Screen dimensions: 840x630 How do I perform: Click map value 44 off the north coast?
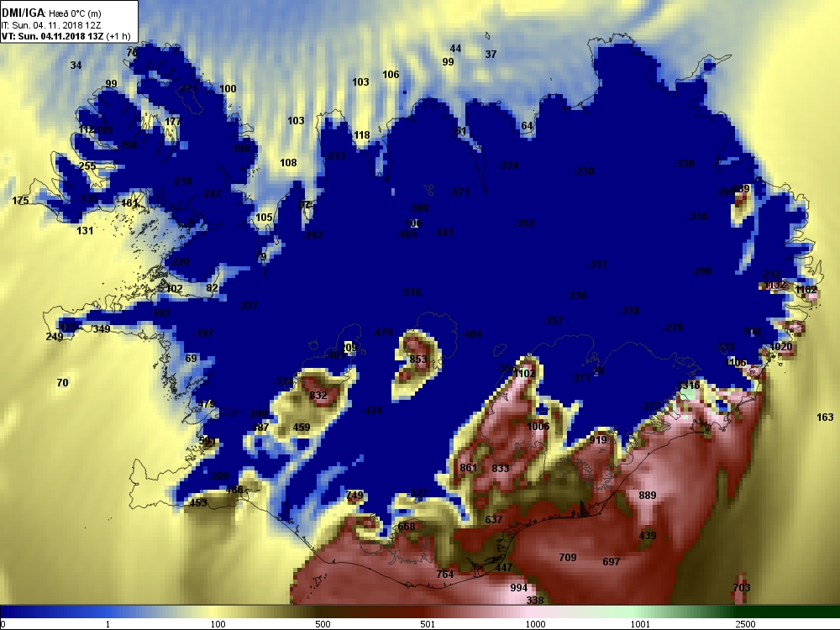click(455, 49)
